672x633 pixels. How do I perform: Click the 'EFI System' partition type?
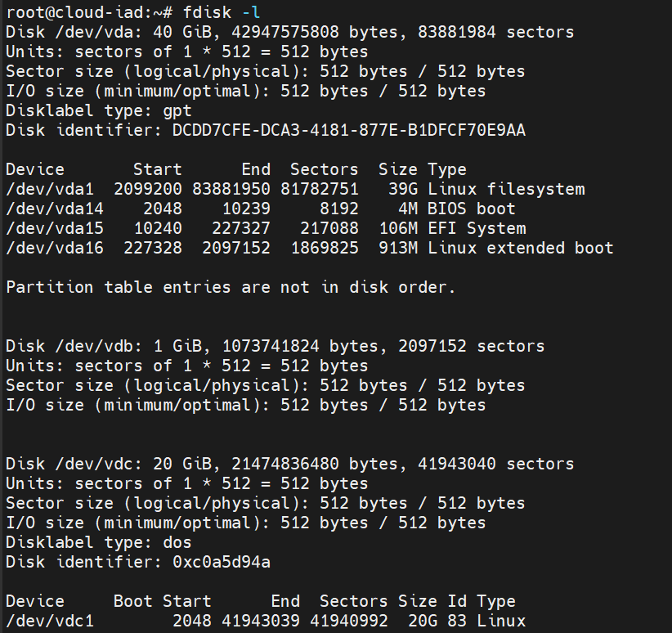(x=477, y=228)
